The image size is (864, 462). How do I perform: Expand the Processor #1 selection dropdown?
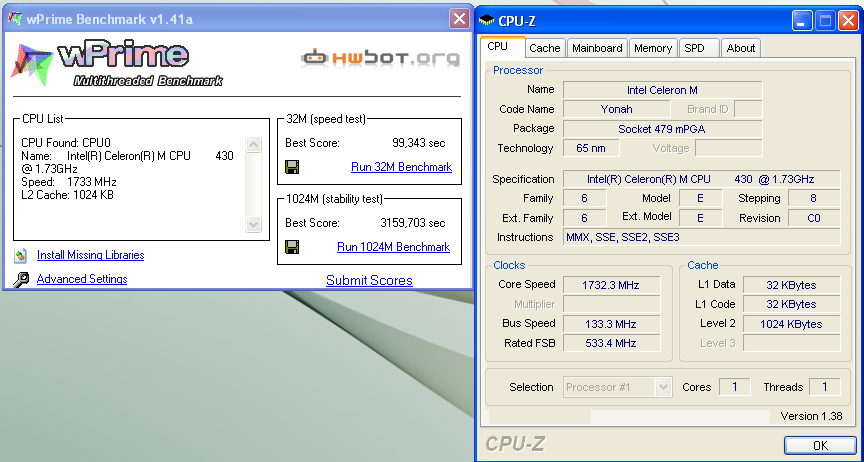(663, 387)
